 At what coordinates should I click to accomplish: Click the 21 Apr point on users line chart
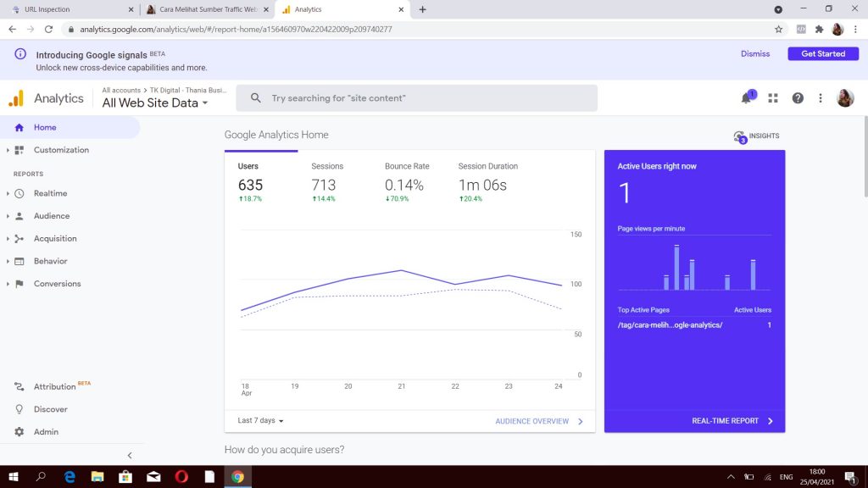pos(401,270)
